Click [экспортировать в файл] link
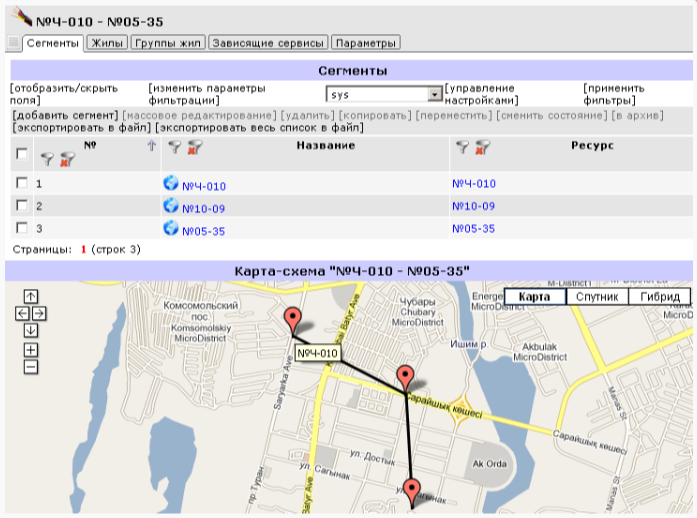The image size is (697, 518). 82,128
